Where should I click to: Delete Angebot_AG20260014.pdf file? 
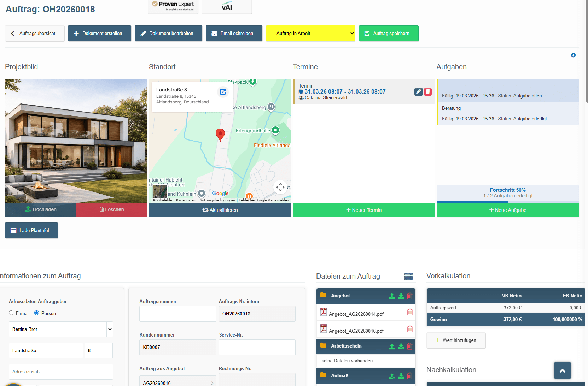click(410, 312)
